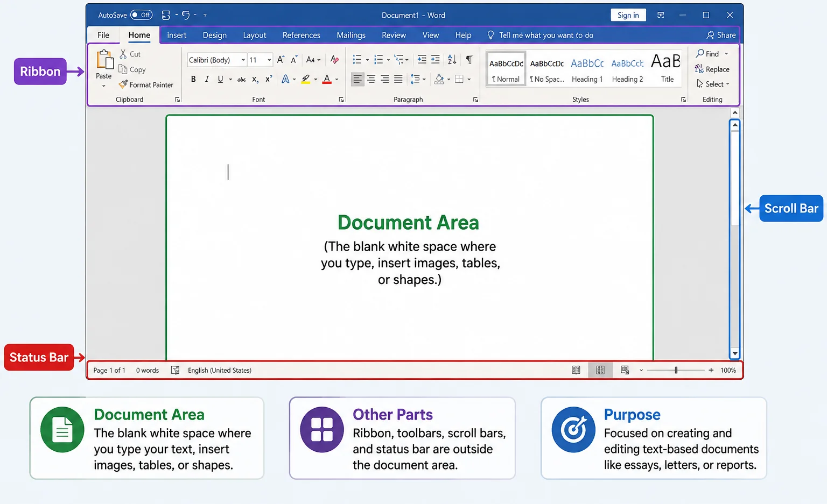Toggle show paragraph marks
The image size is (827, 504).
click(x=469, y=60)
